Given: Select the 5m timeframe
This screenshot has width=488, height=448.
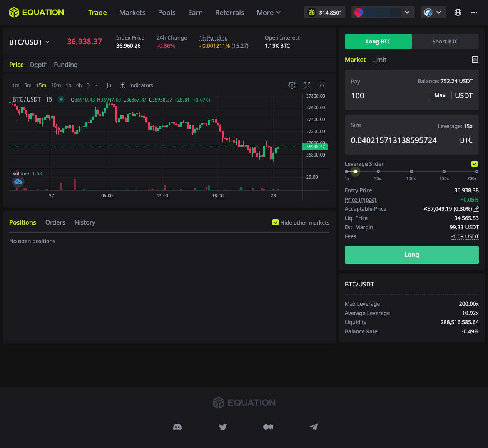Looking at the screenshot, I should tap(28, 85).
